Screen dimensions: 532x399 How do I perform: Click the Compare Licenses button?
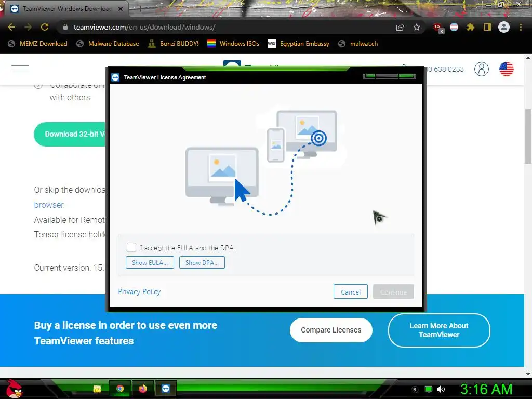331,330
